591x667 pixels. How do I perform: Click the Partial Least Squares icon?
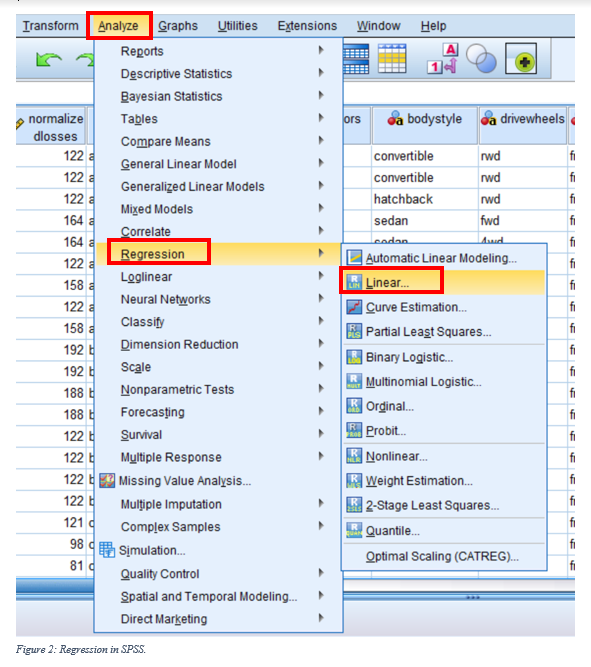[x=354, y=331]
